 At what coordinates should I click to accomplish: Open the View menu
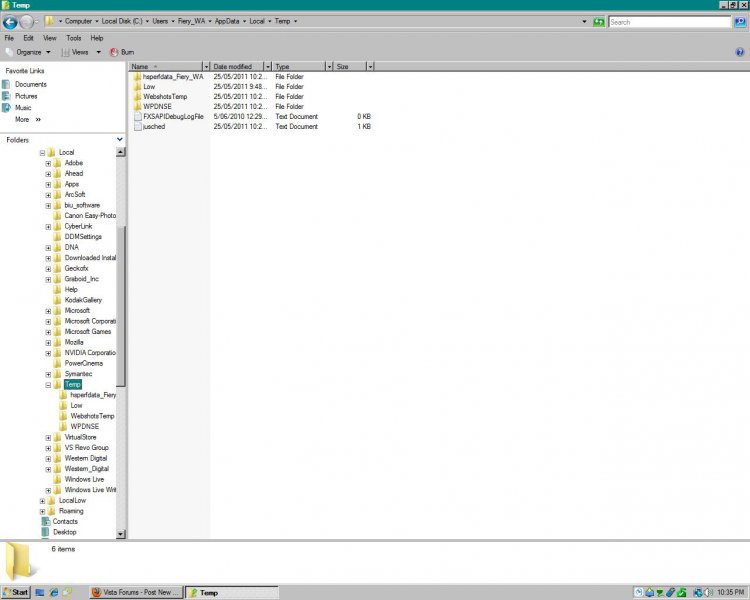(x=50, y=38)
